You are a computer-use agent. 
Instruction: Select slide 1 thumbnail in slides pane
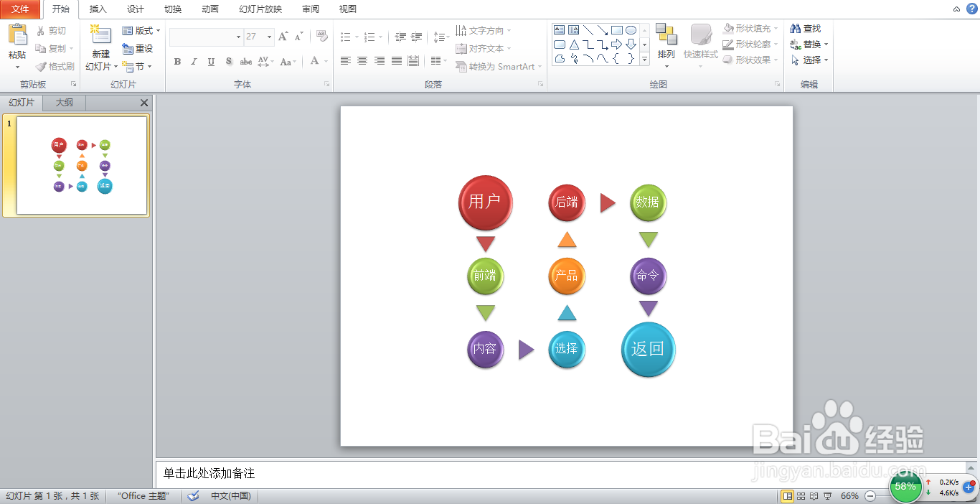82,166
